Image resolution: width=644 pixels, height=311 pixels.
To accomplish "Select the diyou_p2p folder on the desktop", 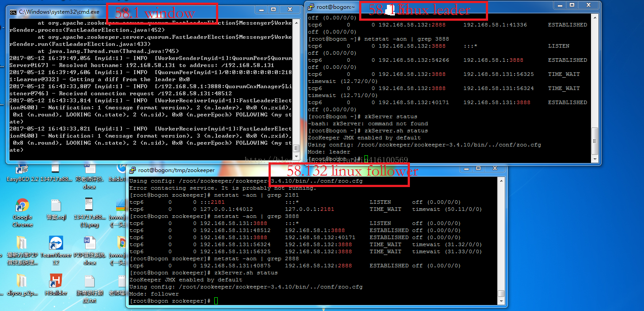I will point(22,285).
